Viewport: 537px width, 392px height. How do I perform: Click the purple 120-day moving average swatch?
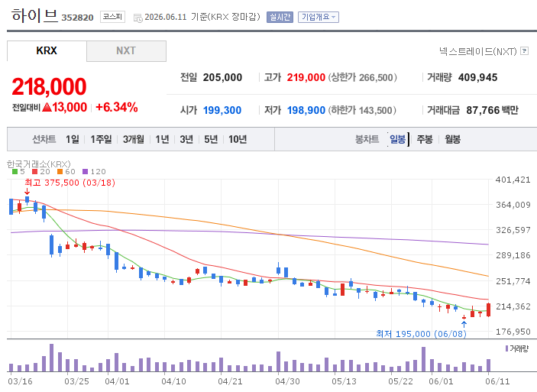click(x=86, y=171)
